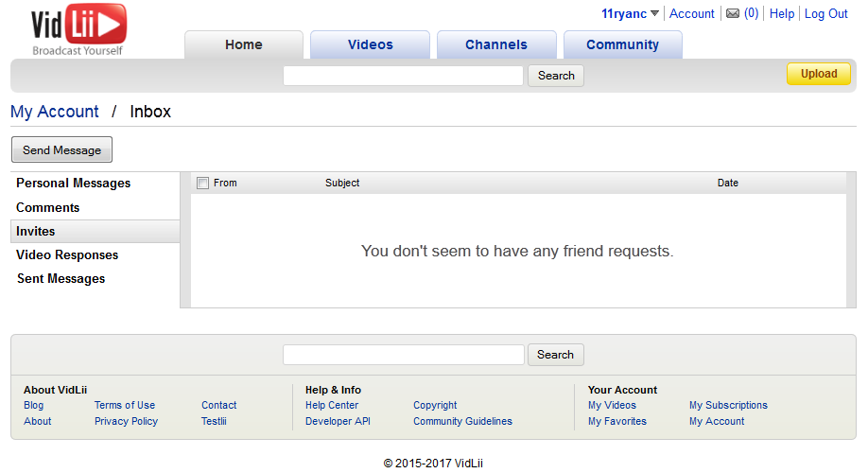Click the Send Message button
Screen dimensions: 868x473
click(x=61, y=149)
